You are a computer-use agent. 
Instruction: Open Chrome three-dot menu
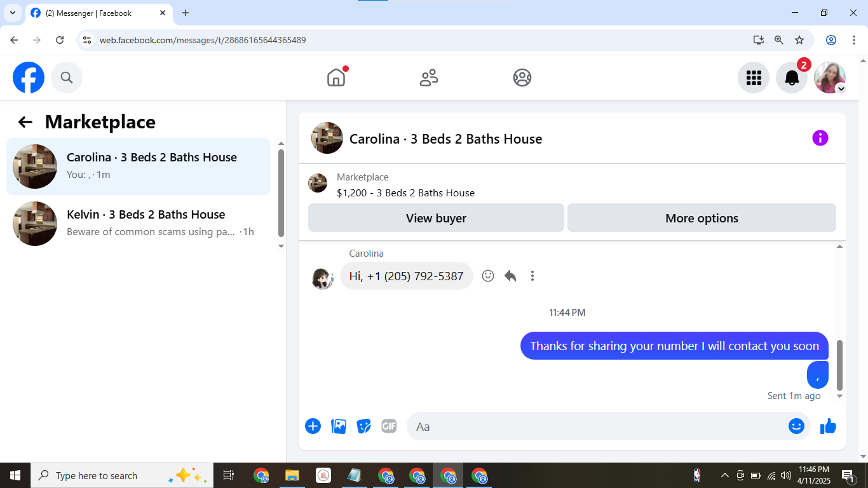(x=854, y=40)
